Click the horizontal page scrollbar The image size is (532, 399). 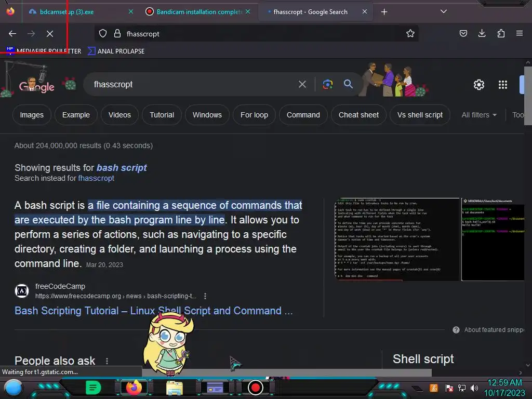tap(287, 373)
